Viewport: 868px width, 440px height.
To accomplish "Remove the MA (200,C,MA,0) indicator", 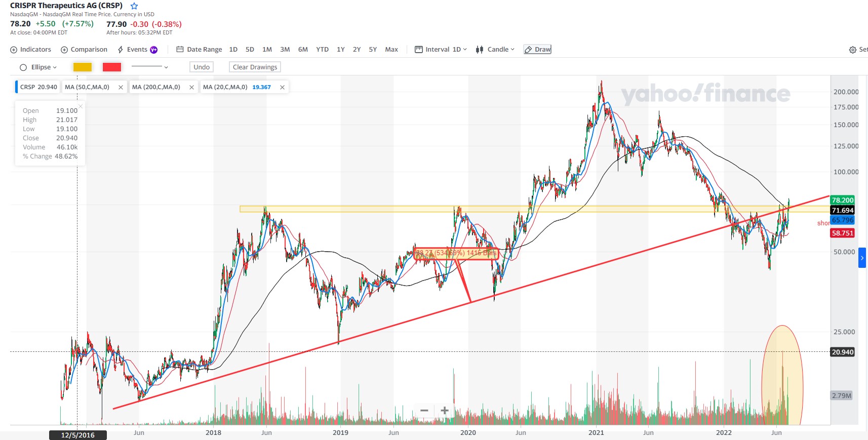I will point(191,87).
